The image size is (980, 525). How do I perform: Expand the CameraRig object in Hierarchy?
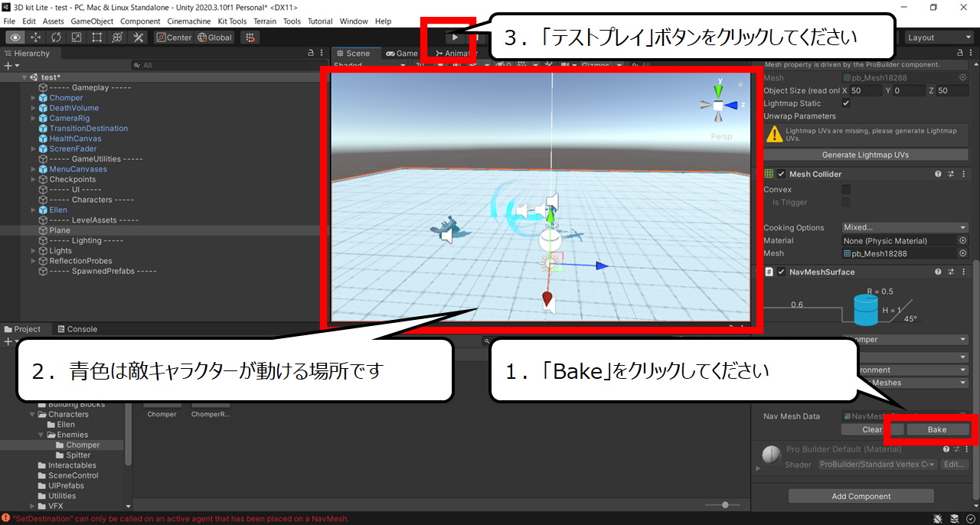(x=33, y=119)
